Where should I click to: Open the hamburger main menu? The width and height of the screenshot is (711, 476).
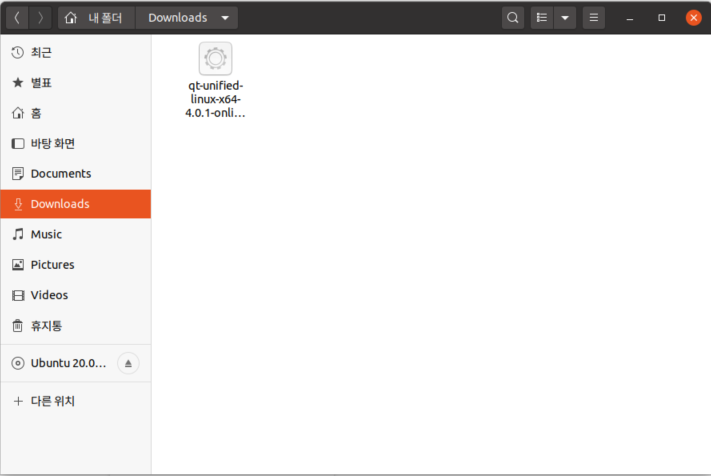pyautogui.click(x=594, y=18)
